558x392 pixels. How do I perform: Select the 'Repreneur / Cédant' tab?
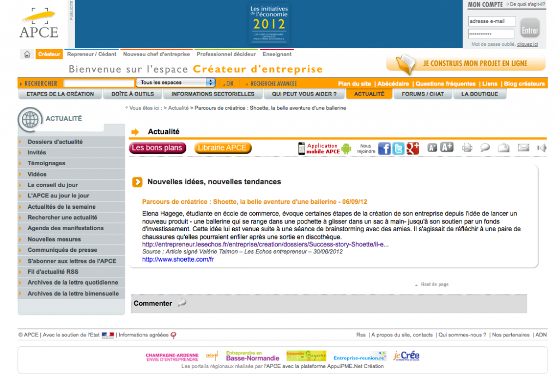[92, 54]
